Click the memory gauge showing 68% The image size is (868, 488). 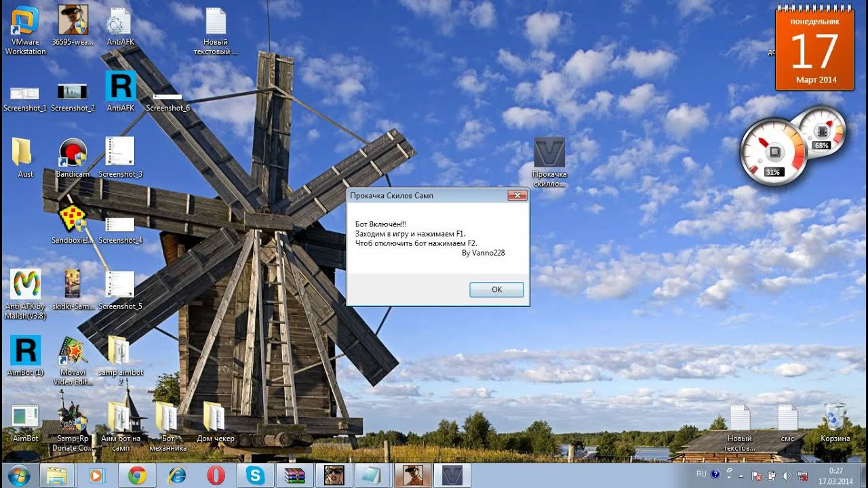pos(821,130)
